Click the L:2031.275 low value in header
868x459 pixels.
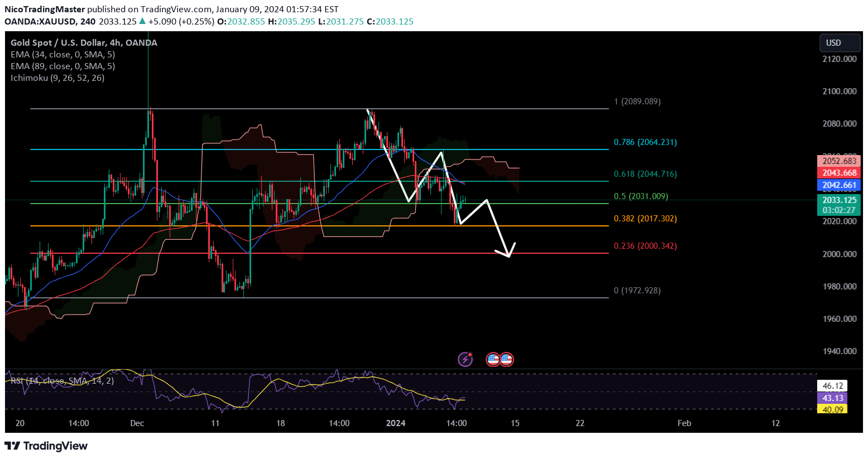pyautogui.click(x=341, y=22)
